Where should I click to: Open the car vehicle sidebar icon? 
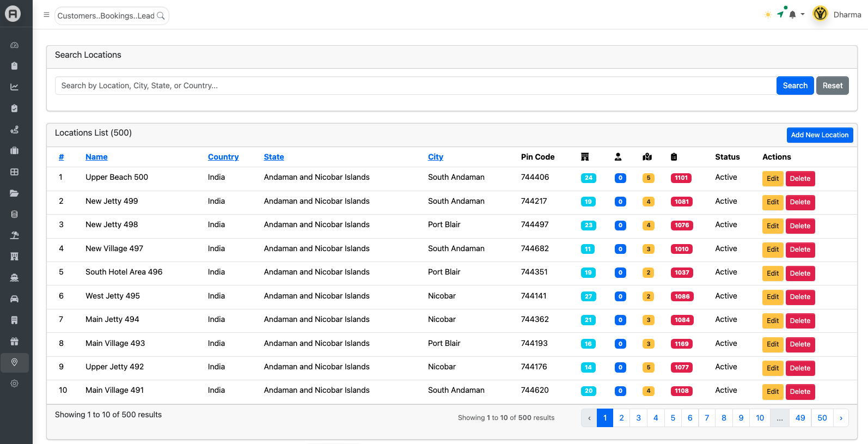[15, 299]
